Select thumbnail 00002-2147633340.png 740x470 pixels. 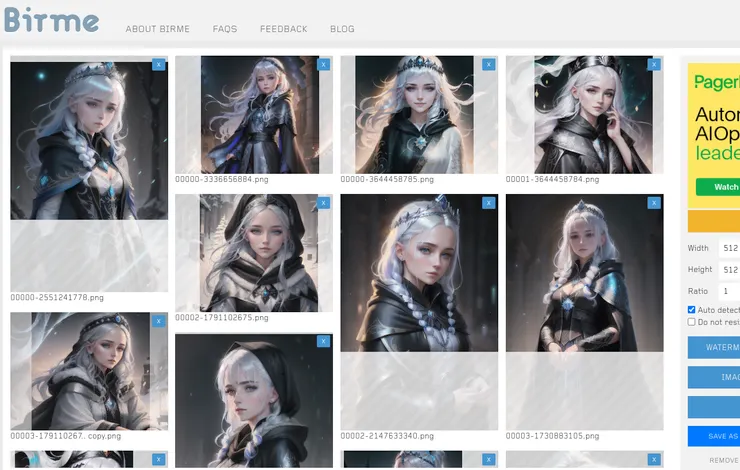pos(419,312)
